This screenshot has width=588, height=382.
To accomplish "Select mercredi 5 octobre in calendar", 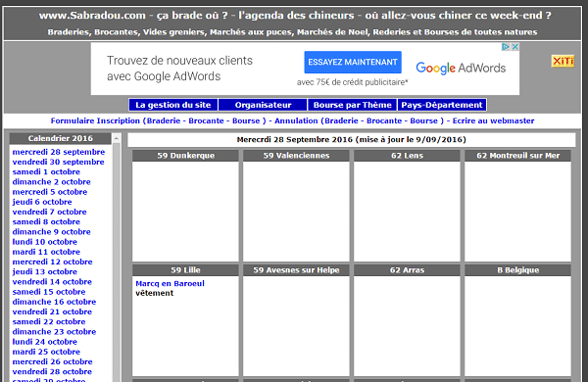I will click(50, 192).
